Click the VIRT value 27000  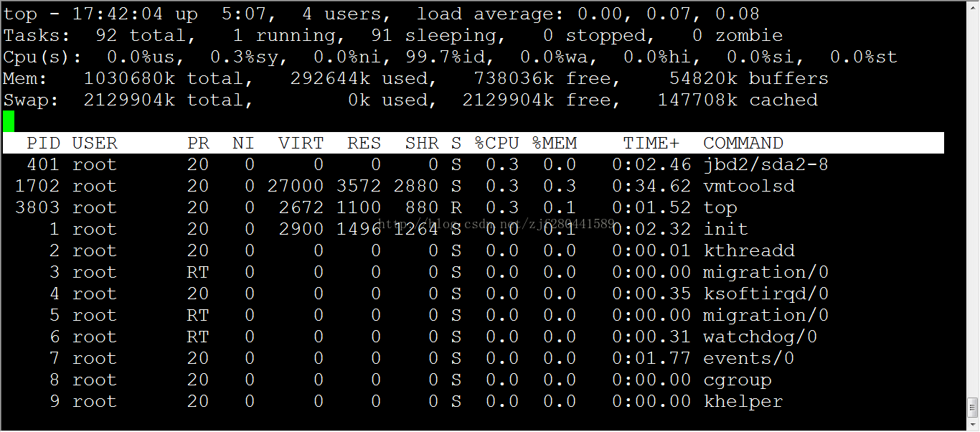[296, 186]
